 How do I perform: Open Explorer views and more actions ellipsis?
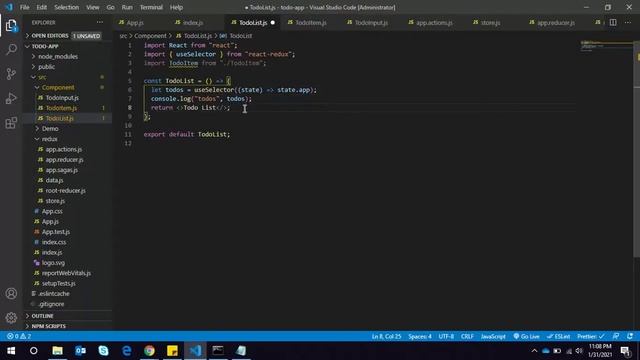[x=100, y=22]
